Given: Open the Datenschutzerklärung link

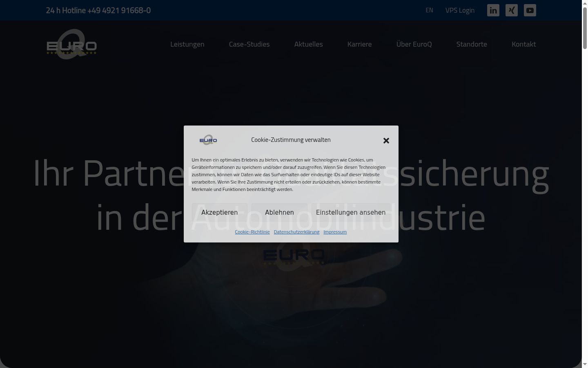Looking at the screenshot, I should click(x=296, y=232).
